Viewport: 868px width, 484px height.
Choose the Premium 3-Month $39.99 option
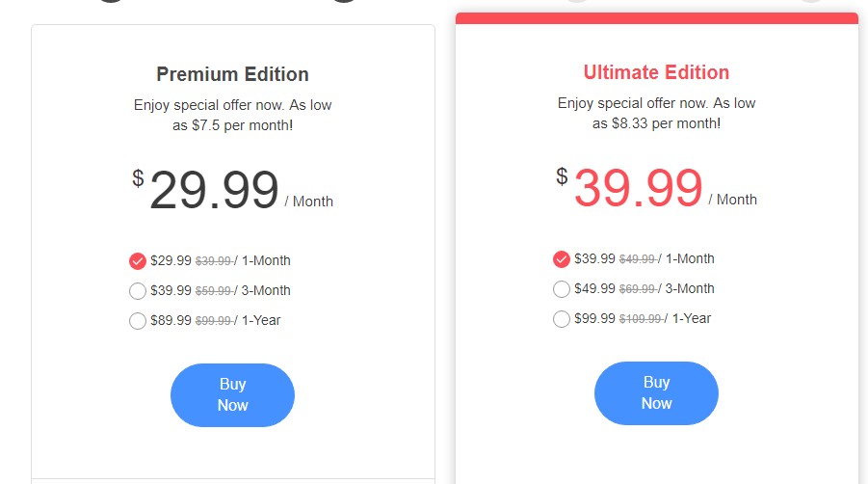click(x=138, y=291)
